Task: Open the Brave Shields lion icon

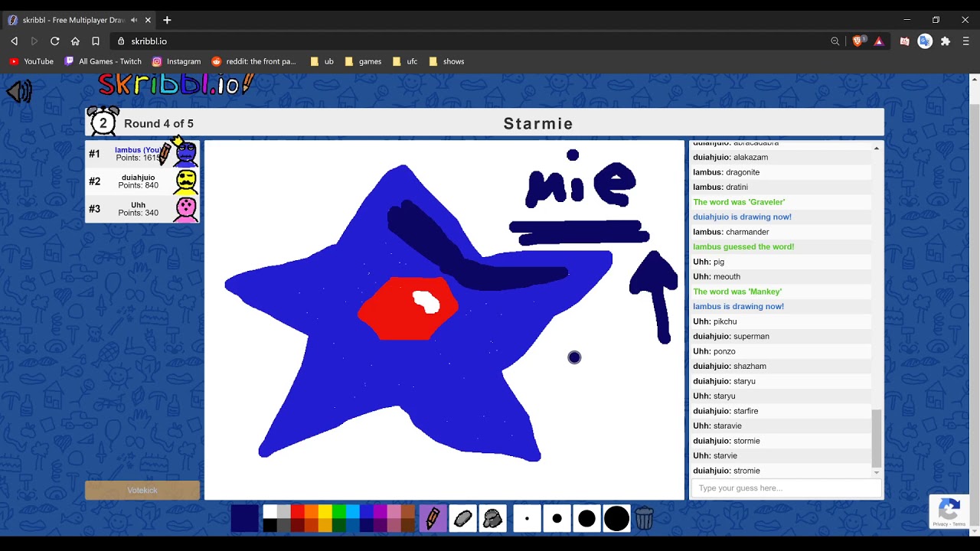Action: click(x=857, y=41)
